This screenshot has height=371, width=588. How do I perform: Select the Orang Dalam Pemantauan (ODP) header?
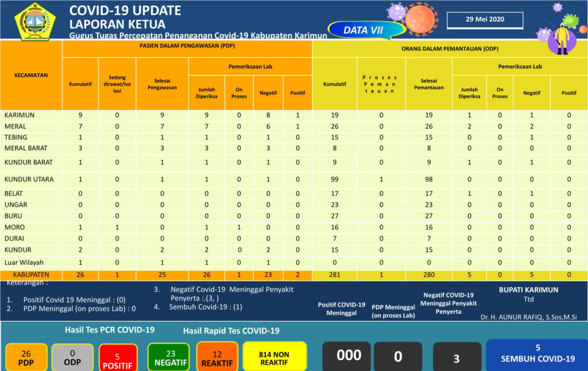(x=450, y=49)
